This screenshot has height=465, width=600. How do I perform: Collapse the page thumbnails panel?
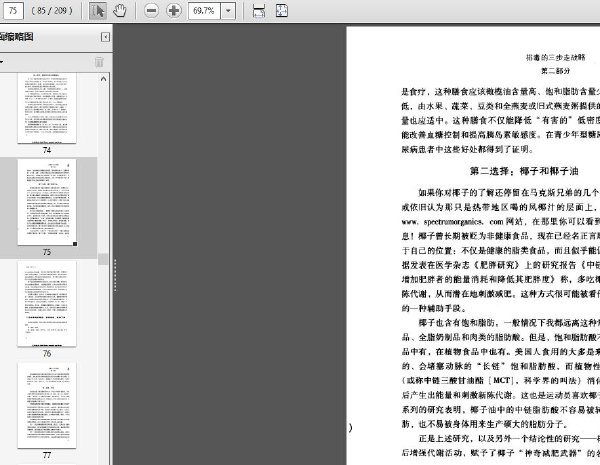(105, 37)
